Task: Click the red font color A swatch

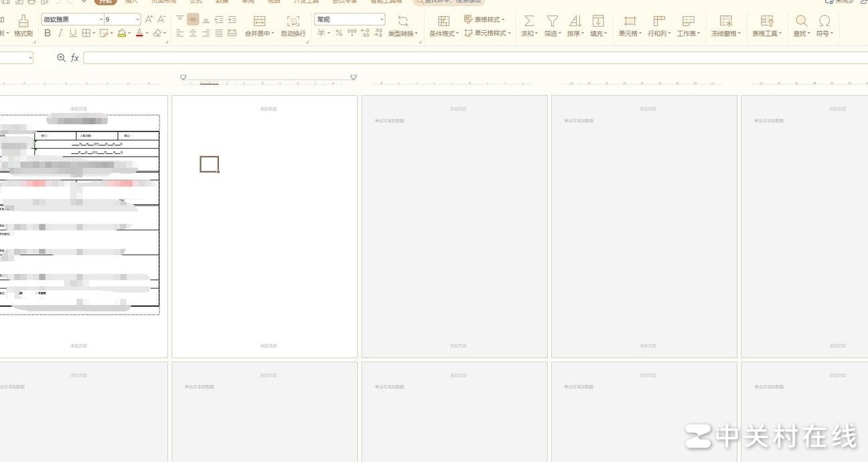Action: (x=139, y=33)
